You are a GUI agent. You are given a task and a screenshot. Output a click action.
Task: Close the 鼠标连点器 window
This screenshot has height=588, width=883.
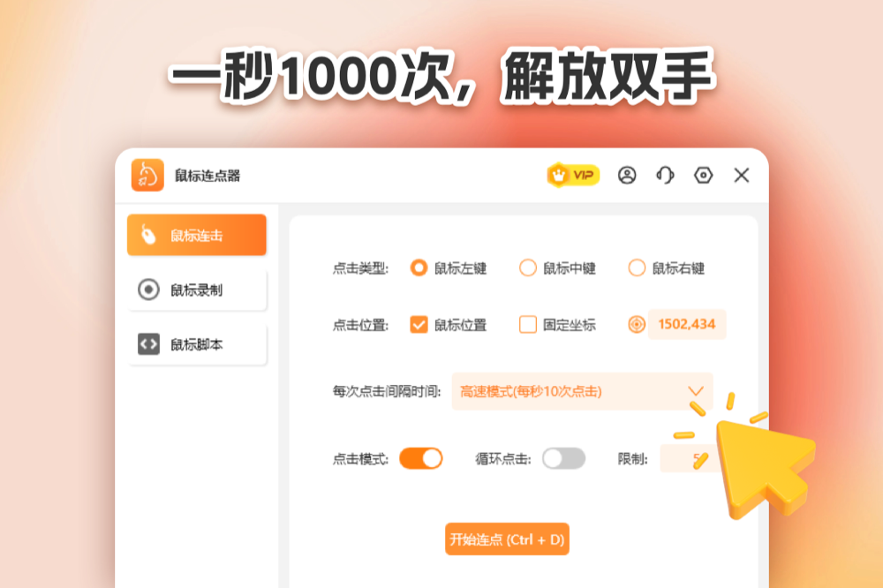[742, 175]
